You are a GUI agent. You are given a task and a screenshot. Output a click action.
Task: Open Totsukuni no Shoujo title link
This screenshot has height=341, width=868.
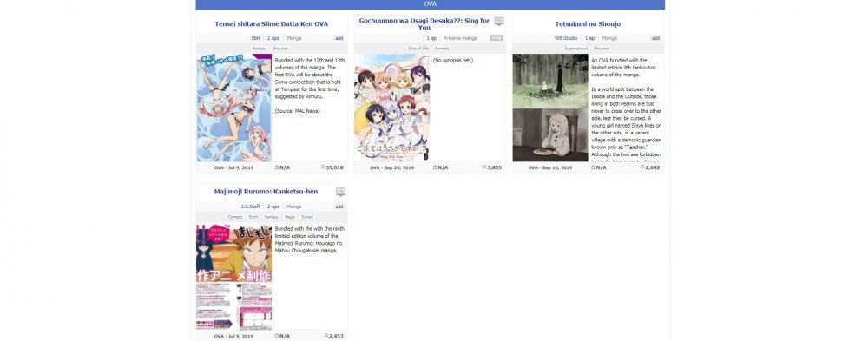point(588,24)
